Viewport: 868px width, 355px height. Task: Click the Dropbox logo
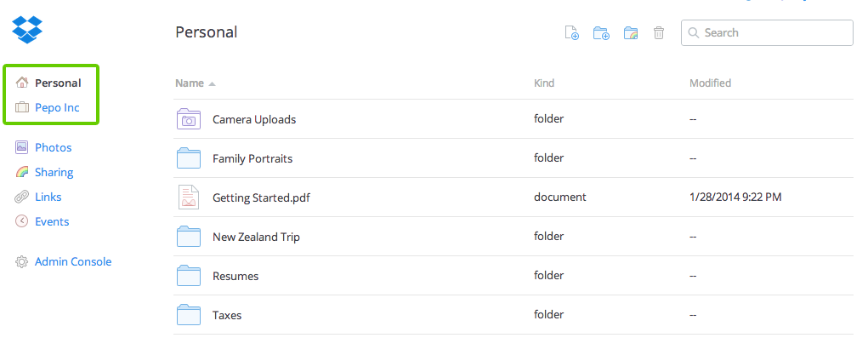[26, 28]
